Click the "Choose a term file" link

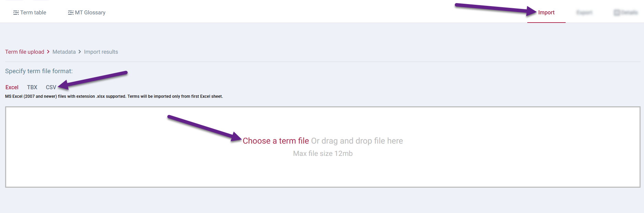(275, 141)
